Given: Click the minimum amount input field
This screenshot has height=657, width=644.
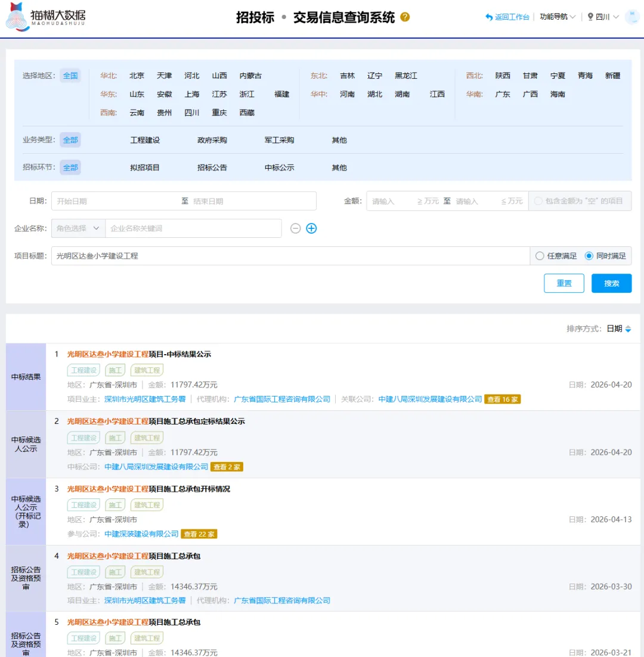Looking at the screenshot, I should (392, 201).
